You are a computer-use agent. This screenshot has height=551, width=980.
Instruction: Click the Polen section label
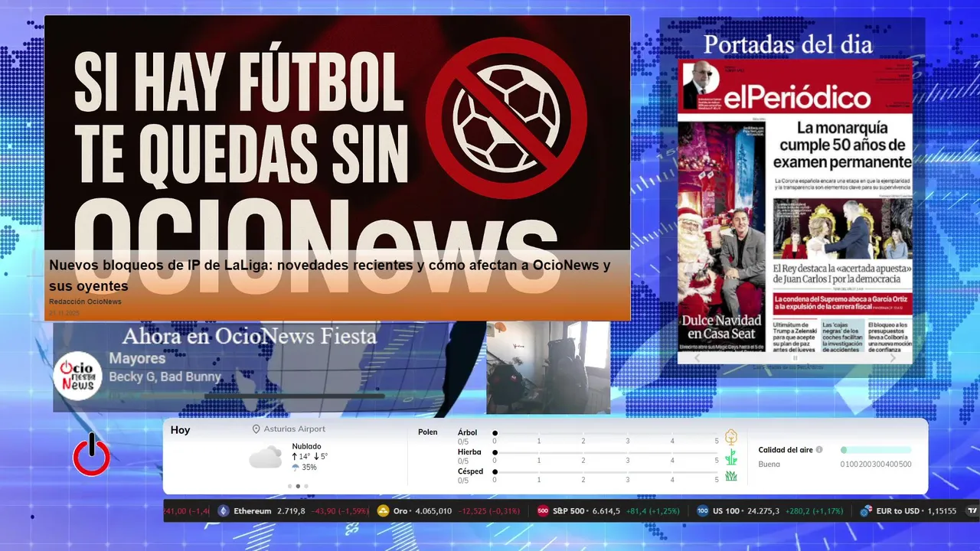(x=428, y=432)
